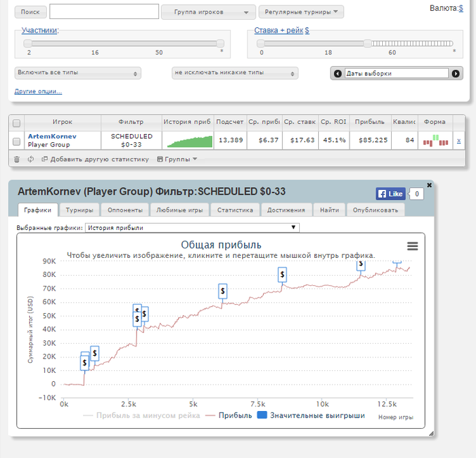Switch to the Турниры tab
The image size is (476, 458).
[80, 210]
